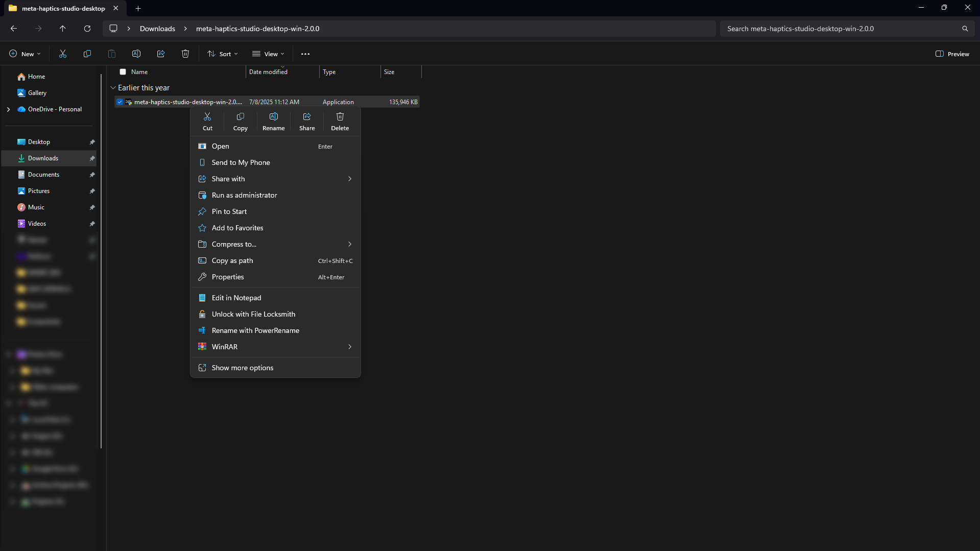The width and height of the screenshot is (980, 551).
Task: Choose Unlock with File Locksmith
Action: click(x=276, y=314)
